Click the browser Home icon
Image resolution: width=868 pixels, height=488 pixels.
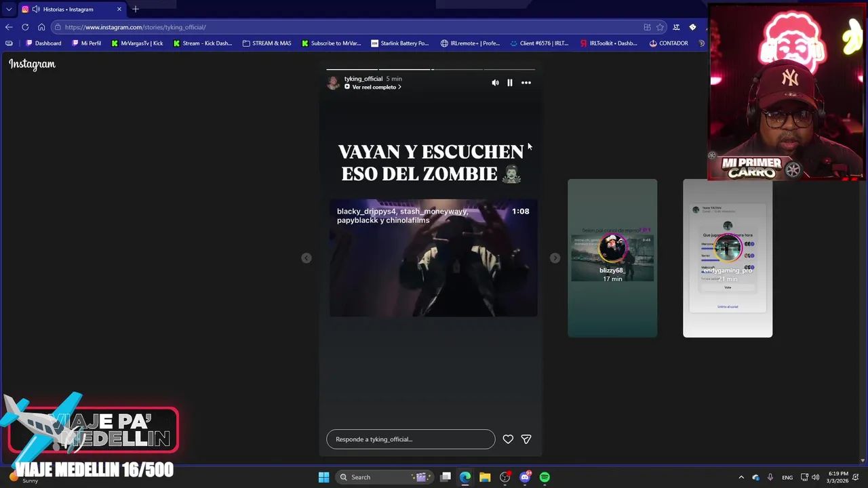coord(41,27)
